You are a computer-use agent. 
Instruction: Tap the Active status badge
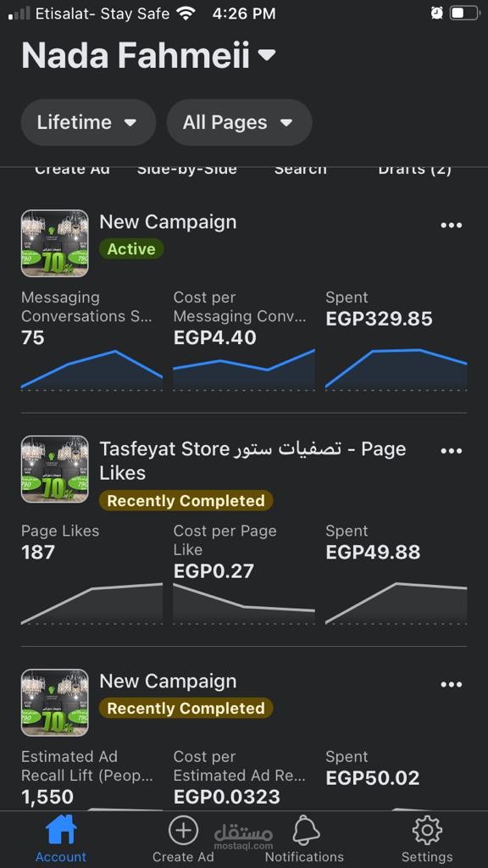point(131,249)
